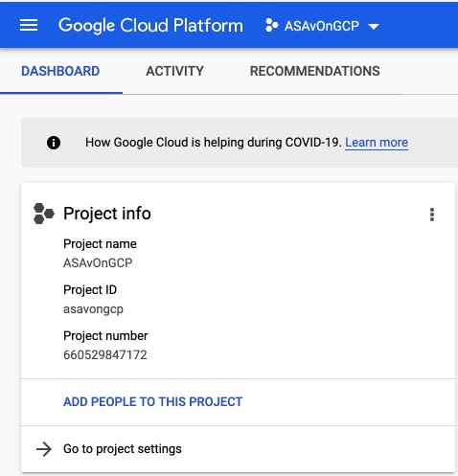Open the Recommendations tab
The height and width of the screenshot is (476, 458).
click(315, 71)
